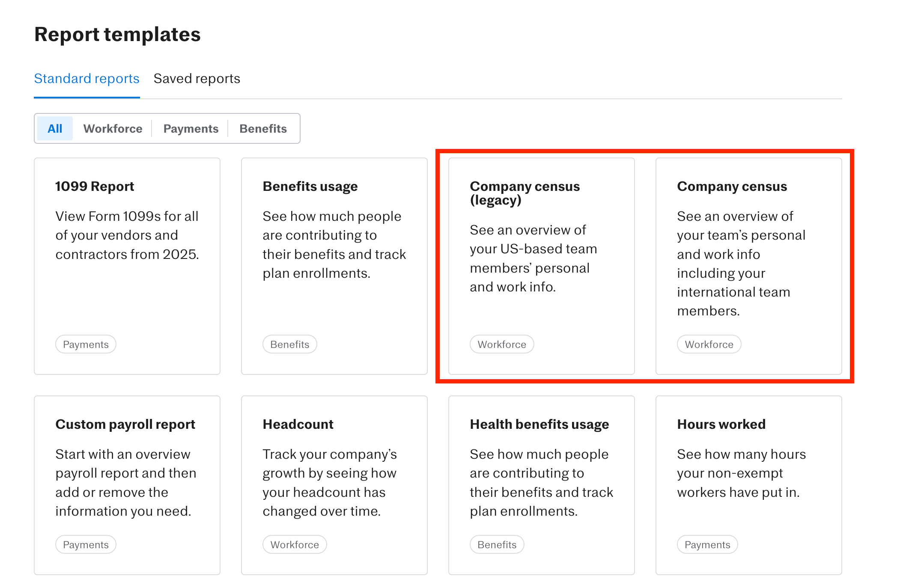900x588 pixels.
Task: Click the Payments tag on Hours worked
Action: [x=707, y=545]
